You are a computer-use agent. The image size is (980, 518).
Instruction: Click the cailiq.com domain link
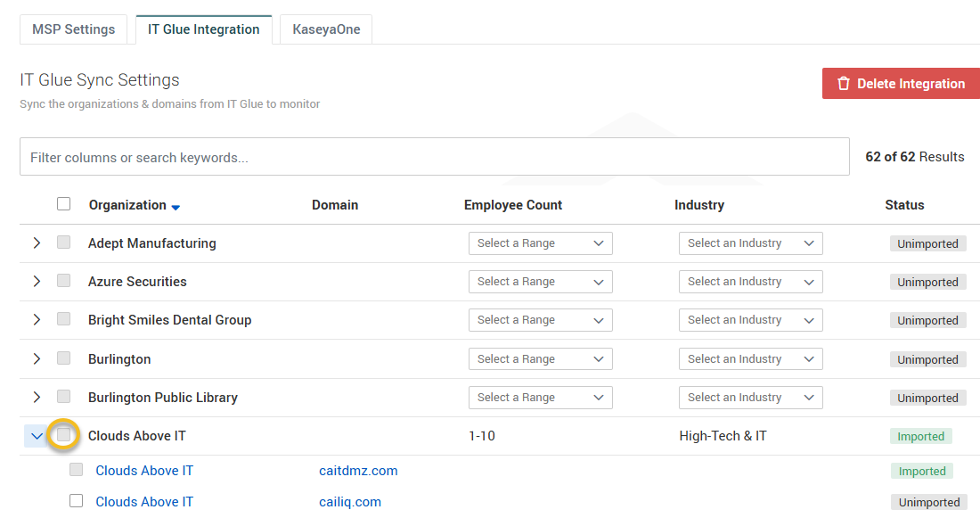(349, 502)
